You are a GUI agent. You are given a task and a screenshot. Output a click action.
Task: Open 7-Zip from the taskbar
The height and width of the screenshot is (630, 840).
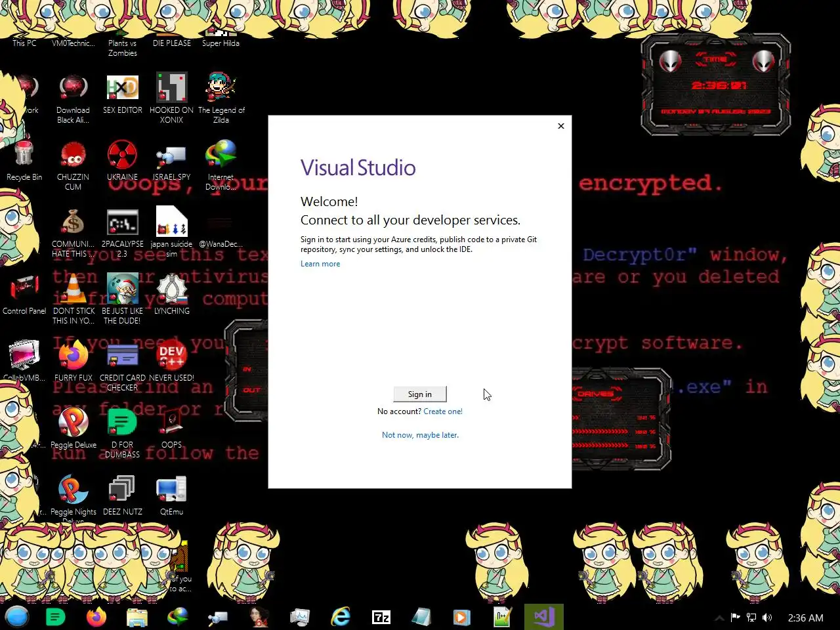[x=381, y=617]
